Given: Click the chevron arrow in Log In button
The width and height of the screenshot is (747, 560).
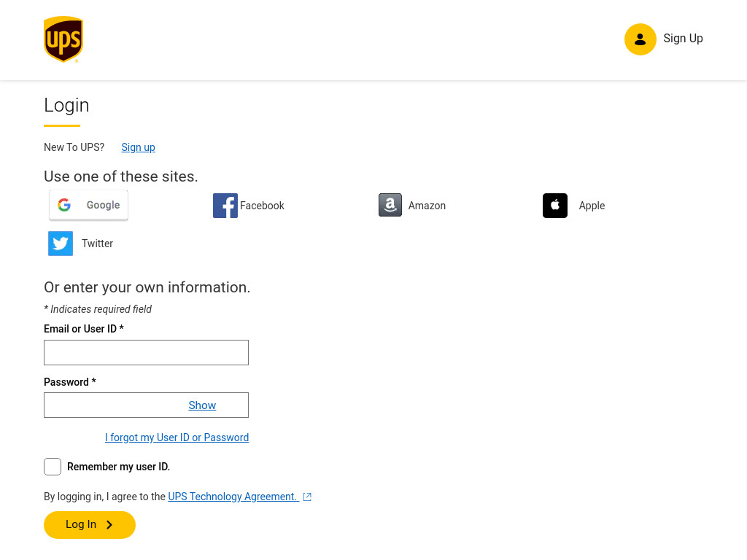Looking at the screenshot, I should pos(109,525).
